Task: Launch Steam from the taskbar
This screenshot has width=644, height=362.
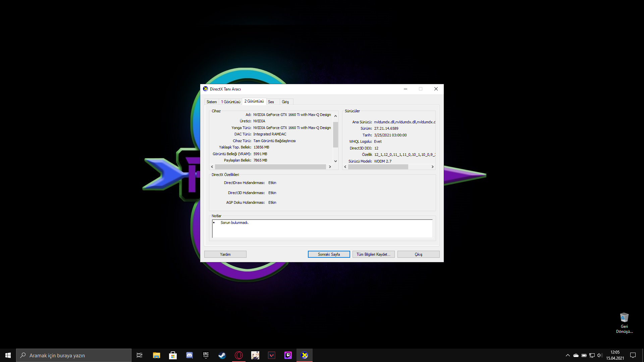Action: pyautogui.click(x=222, y=355)
